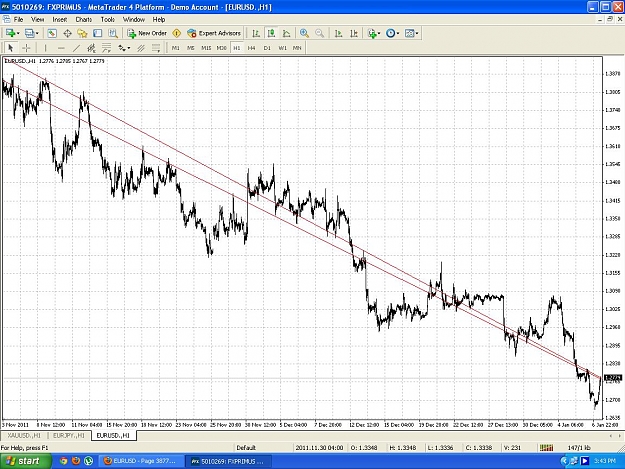Click the Profiles toolbar icon
Viewport: 625px width, 469px height.
coord(29,33)
